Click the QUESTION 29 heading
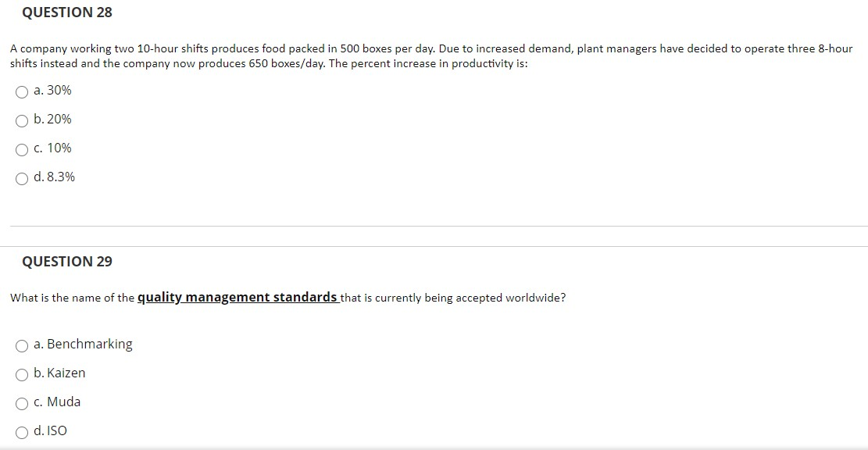The image size is (868, 450). point(67,261)
